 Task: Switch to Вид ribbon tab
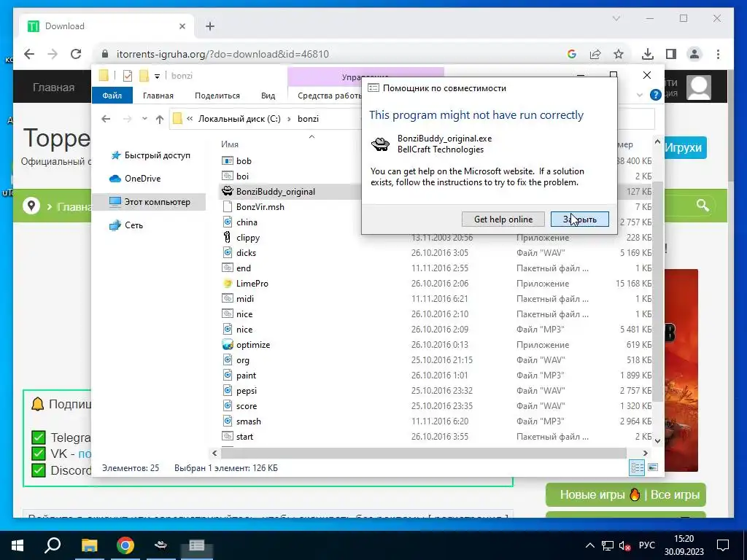[x=268, y=96]
